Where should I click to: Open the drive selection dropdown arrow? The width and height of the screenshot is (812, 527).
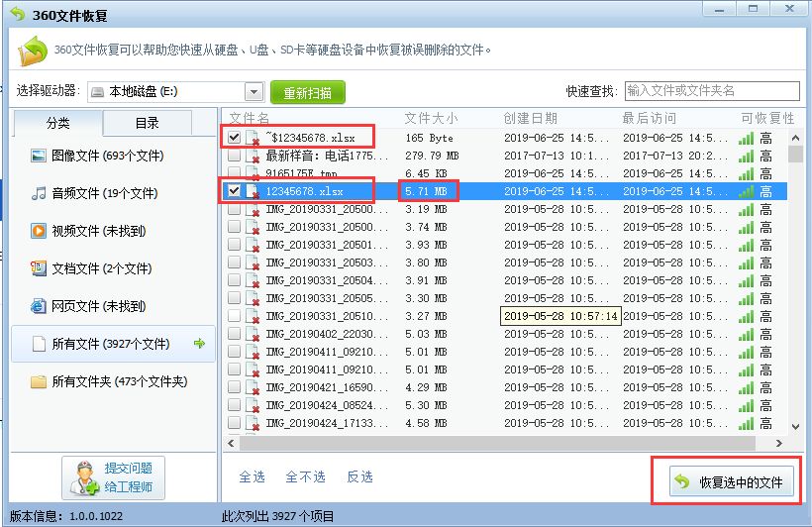coord(254,92)
